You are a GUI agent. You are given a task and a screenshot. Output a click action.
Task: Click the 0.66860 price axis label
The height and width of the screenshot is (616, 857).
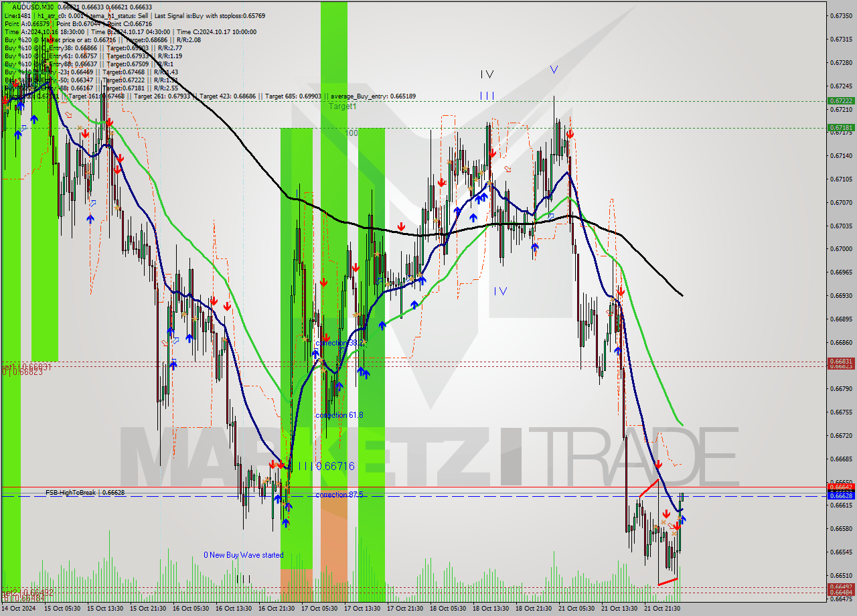pyautogui.click(x=841, y=342)
